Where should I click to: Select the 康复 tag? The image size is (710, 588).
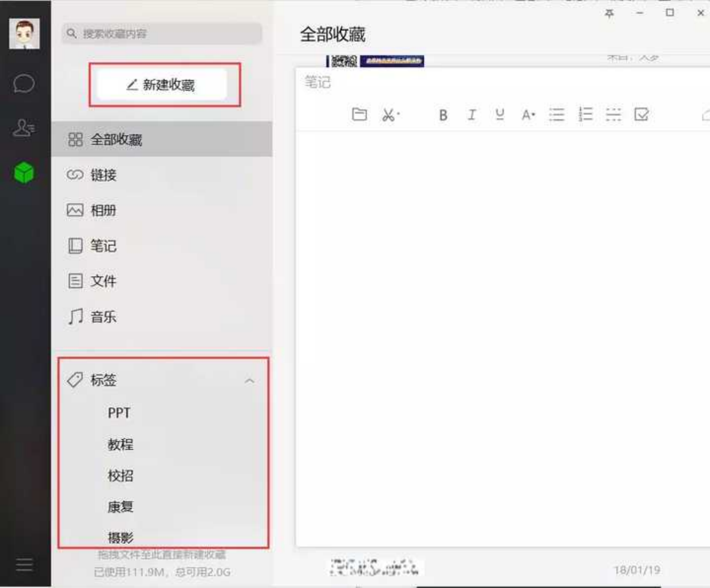pos(120,507)
